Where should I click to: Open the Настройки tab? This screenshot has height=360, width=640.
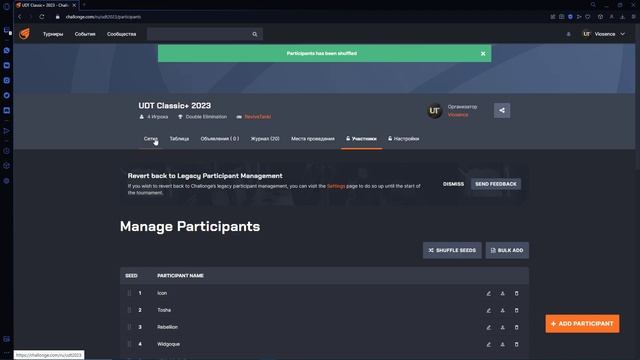coord(404,139)
